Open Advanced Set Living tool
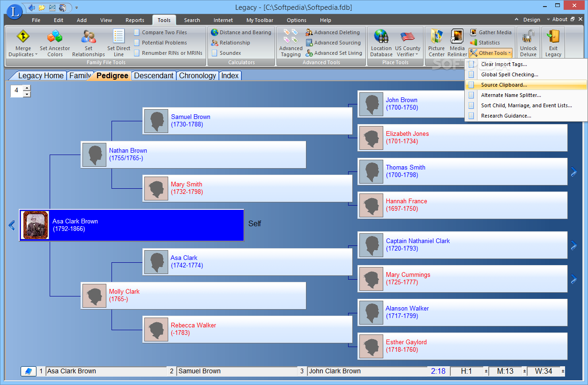Viewport: 588px width, 385px height. point(334,53)
